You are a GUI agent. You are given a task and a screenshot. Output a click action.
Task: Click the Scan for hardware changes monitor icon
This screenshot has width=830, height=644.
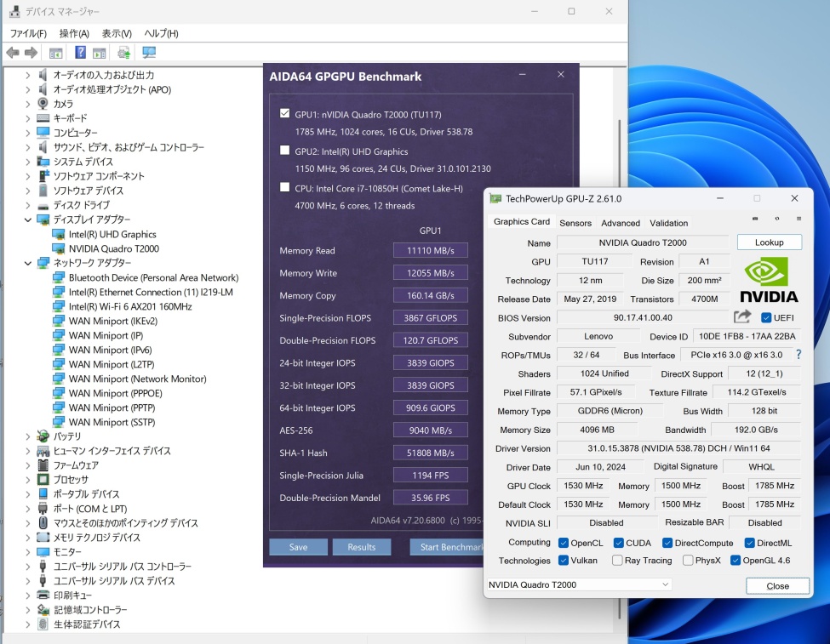click(x=149, y=53)
